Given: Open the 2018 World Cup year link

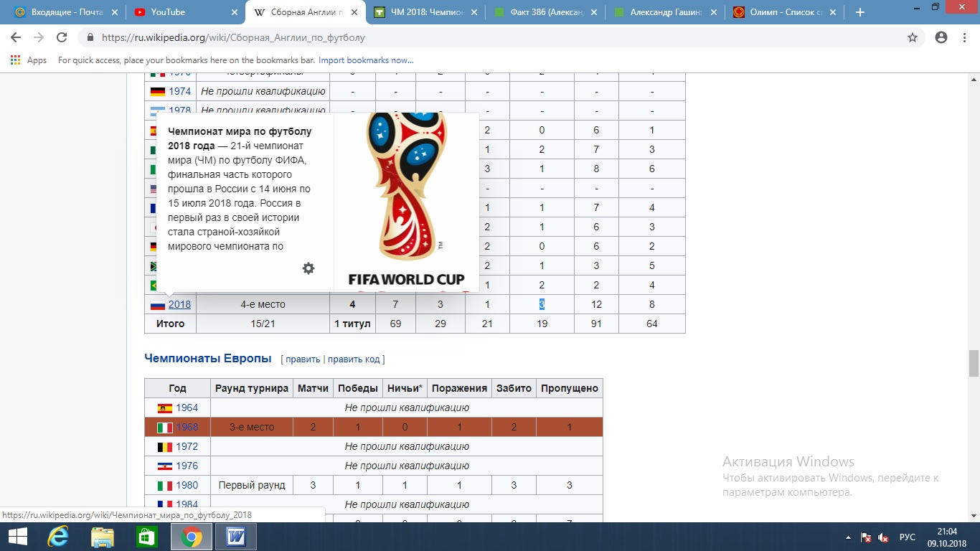Looking at the screenshot, I should tap(179, 304).
